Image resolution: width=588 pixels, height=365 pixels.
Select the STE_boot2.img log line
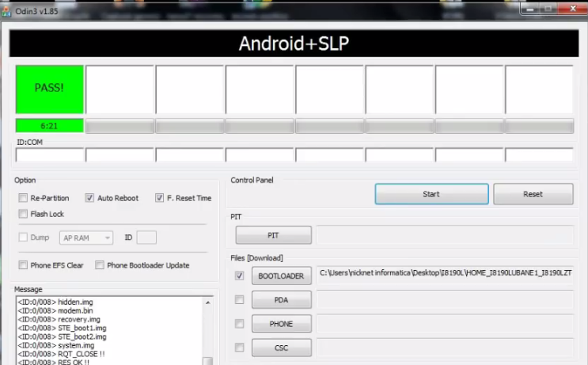pos(62,336)
